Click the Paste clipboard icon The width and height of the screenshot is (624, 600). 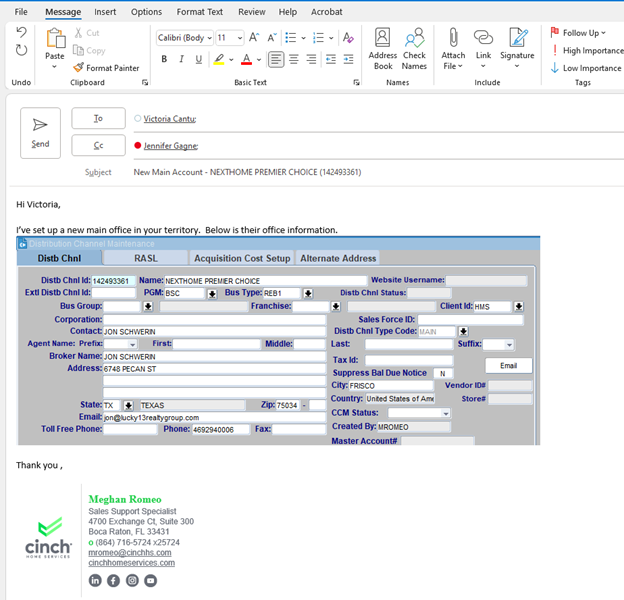[x=55, y=39]
